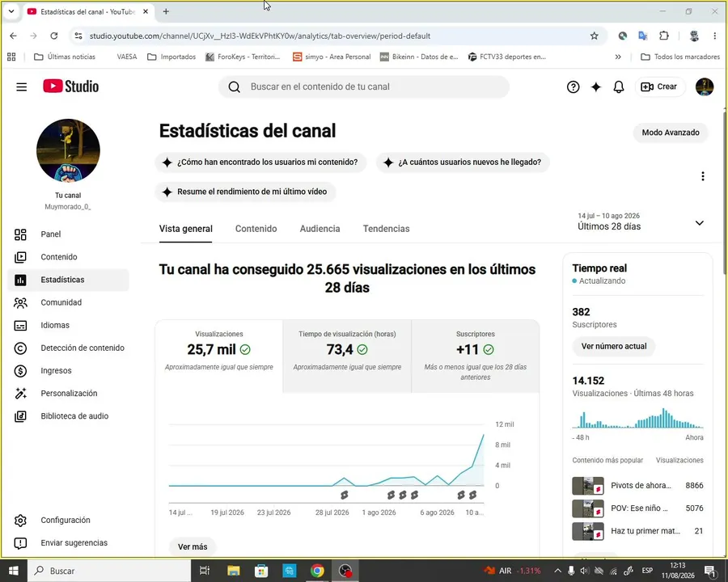Ask ¿Cómo han encontrado los usuarios mi contenido?
This screenshot has height=582, width=728.
coord(260,162)
